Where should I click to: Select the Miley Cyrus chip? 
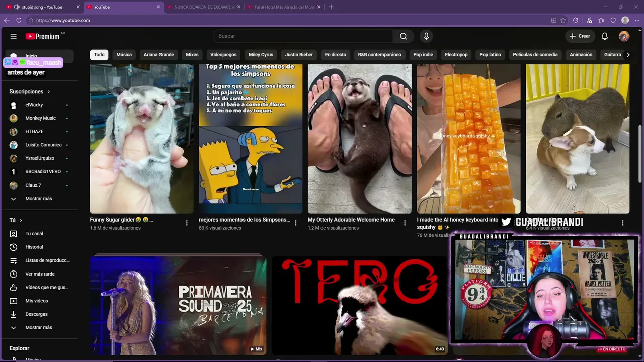click(x=261, y=55)
